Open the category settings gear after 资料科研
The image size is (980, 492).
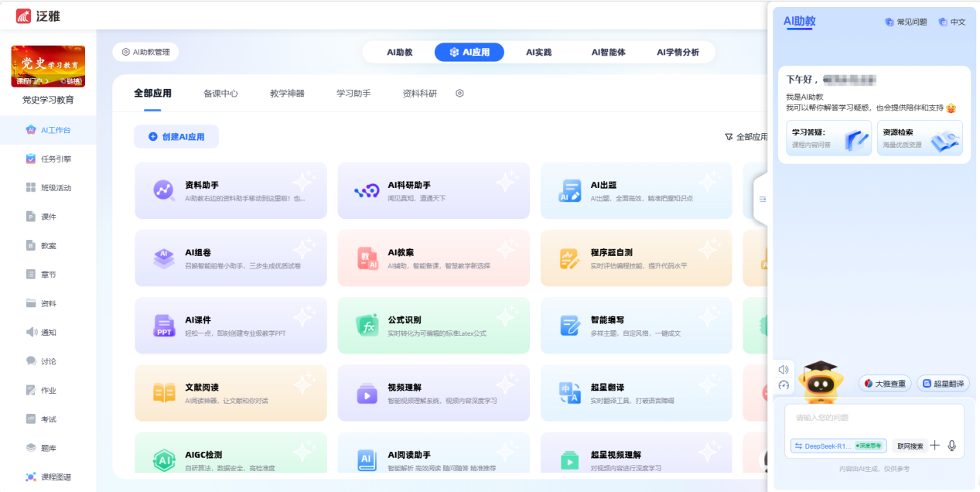pos(459,94)
